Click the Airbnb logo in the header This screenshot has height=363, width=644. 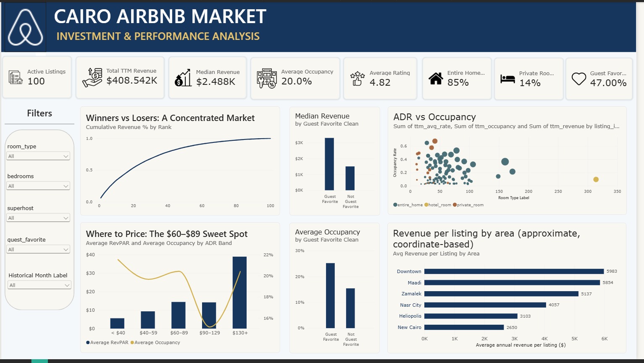tap(25, 27)
